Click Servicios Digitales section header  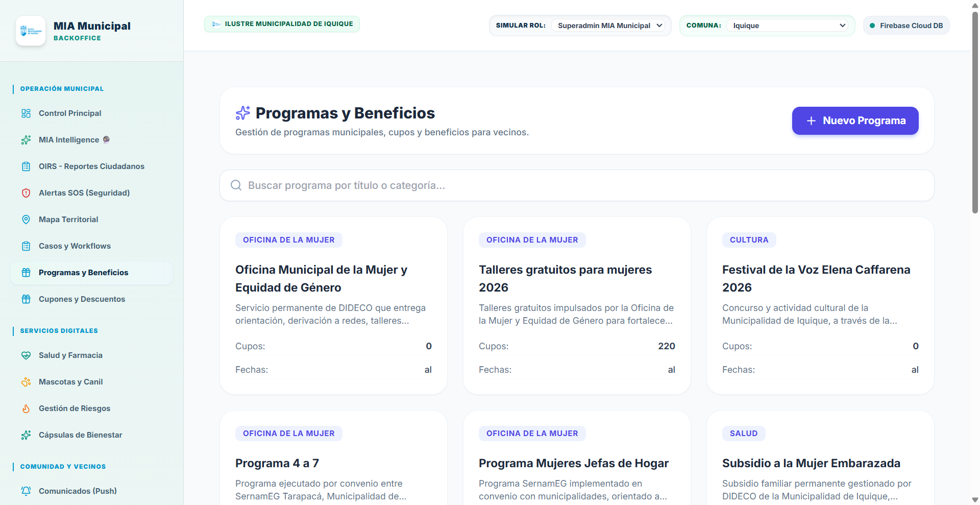[x=59, y=331]
